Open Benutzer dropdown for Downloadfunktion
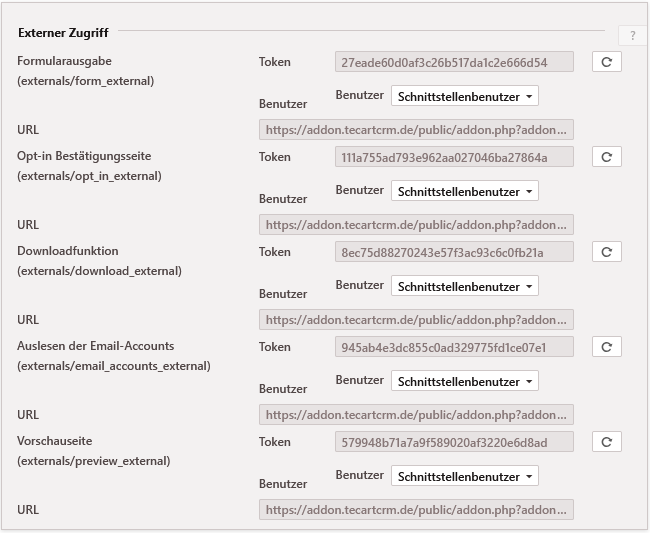The width and height of the screenshot is (650, 533). [x=464, y=286]
